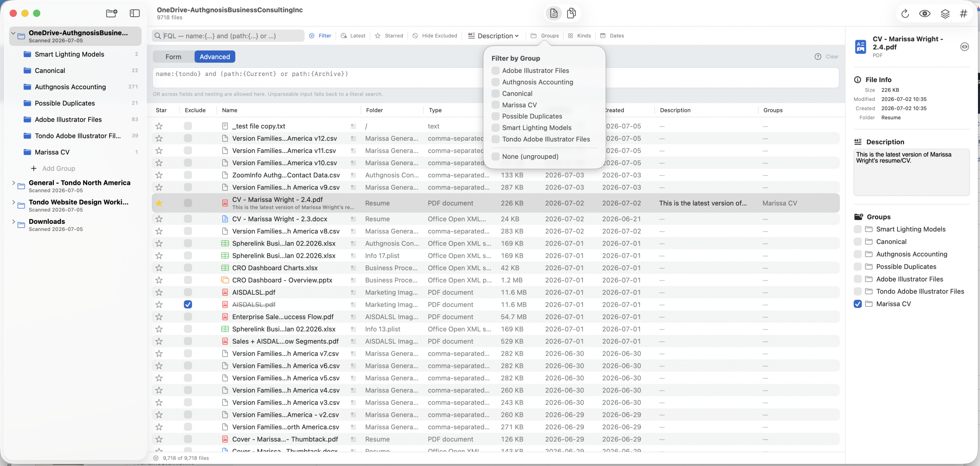Toggle the sidebar panel icon

[135, 13]
